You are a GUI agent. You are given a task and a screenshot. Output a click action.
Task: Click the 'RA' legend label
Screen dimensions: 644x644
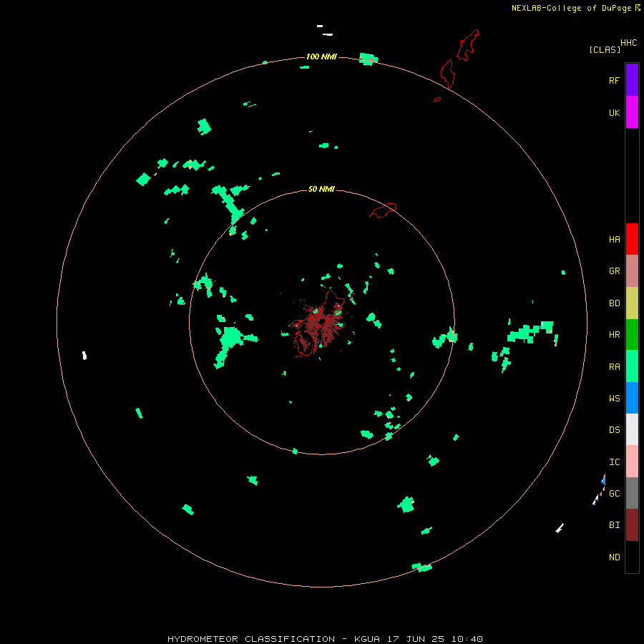pyautogui.click(x=614, y=367)
